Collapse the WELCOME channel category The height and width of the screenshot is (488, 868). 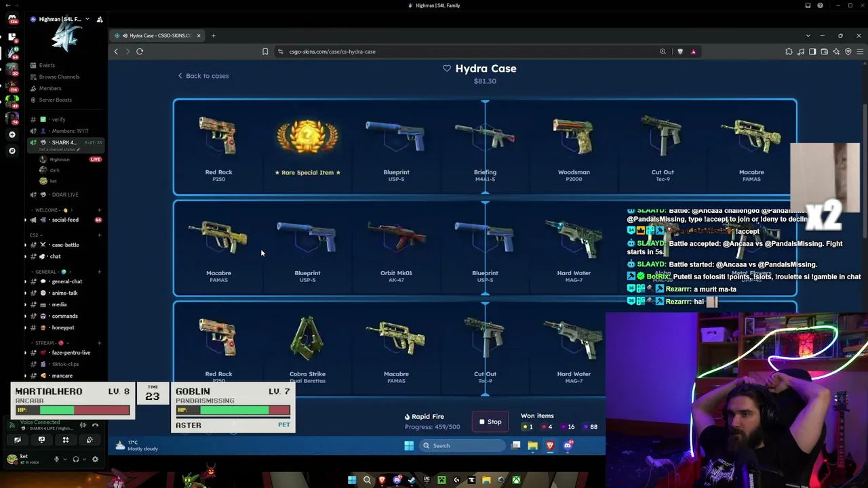52,210
